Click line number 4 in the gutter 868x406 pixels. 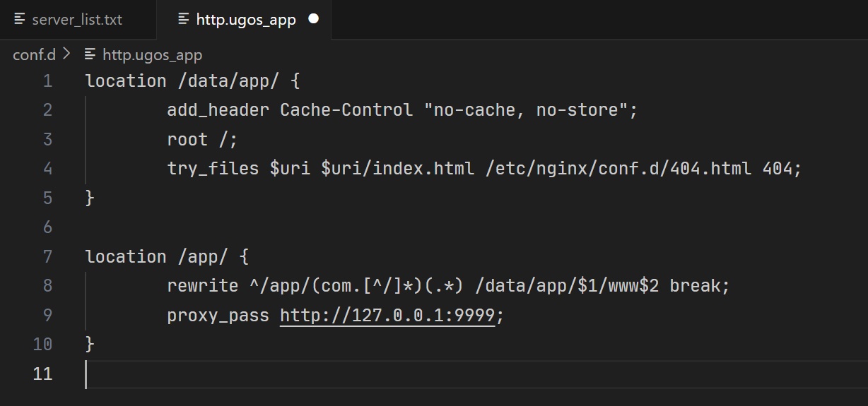(47, 169)
